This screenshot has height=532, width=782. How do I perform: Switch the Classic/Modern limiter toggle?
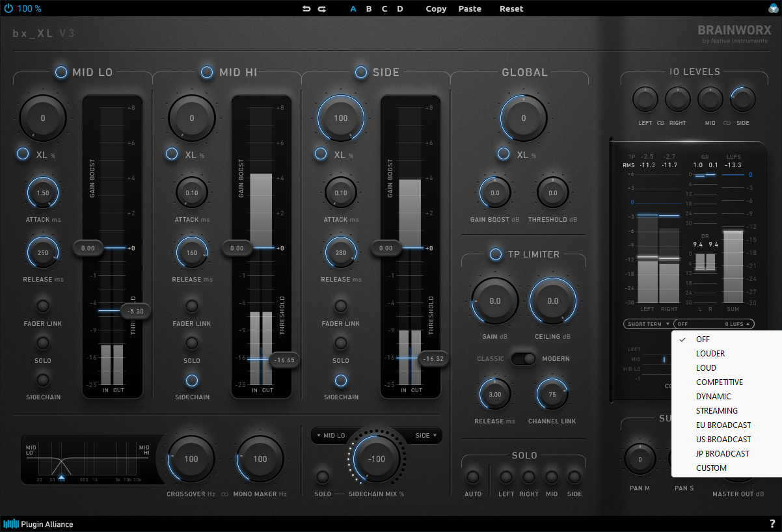(523, 358)
